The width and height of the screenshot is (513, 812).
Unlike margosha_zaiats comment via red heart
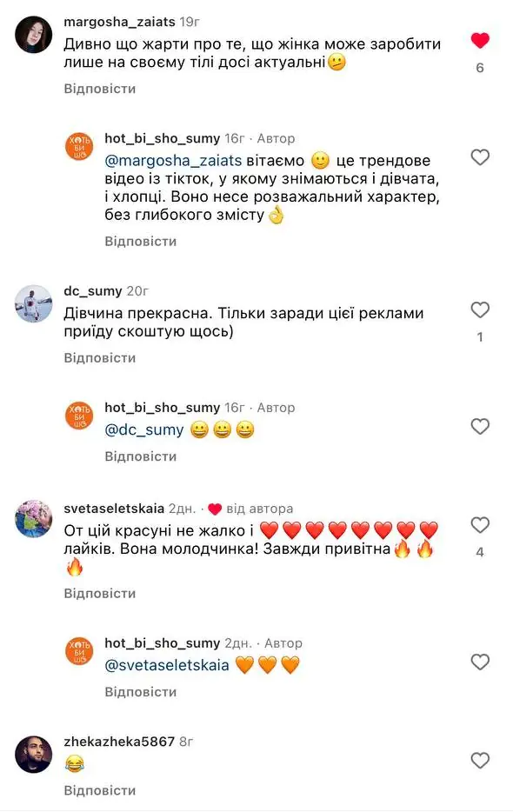point(480,40)
